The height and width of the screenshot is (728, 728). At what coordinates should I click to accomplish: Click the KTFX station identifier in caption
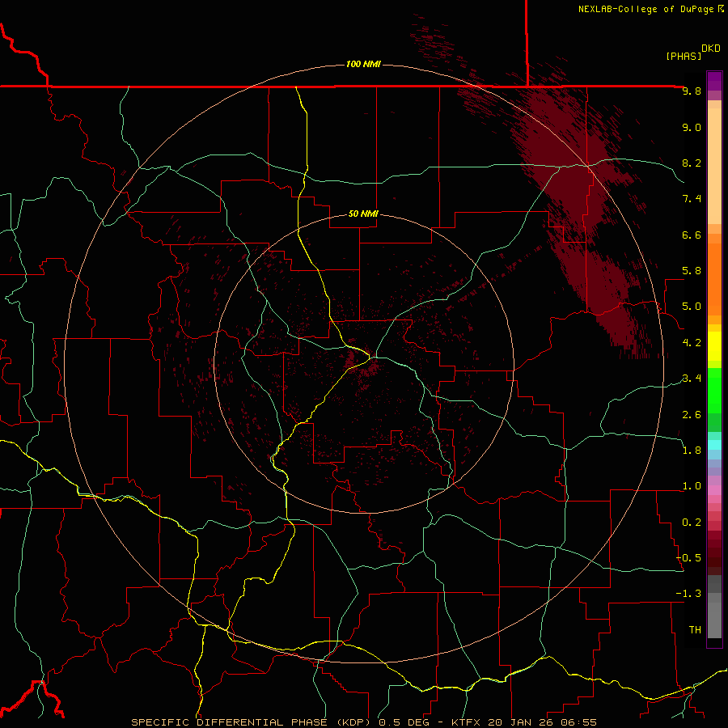[x=465, y=722]
